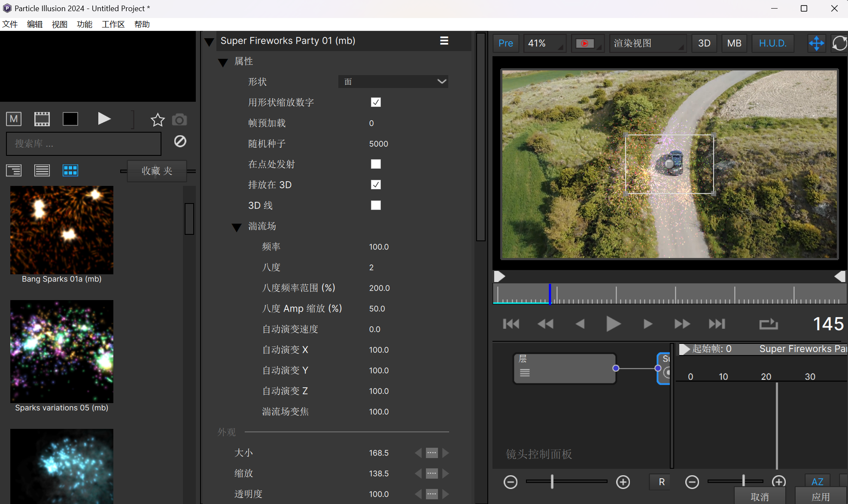Collapse the 湍流场 section

pyautogui.click(x=237, y=227)
